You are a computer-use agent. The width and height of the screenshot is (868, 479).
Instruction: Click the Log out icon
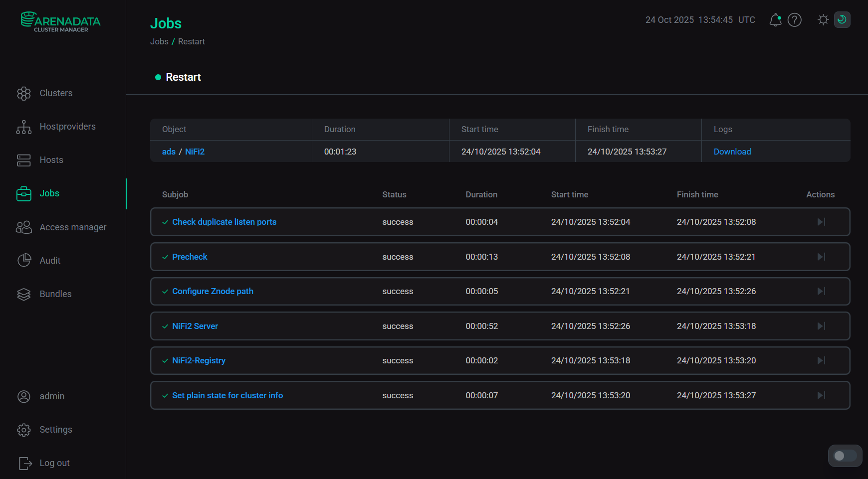click(25, 463)
